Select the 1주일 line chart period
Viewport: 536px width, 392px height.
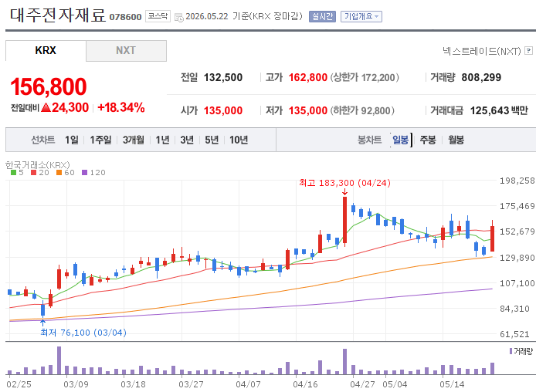click(x=100, y=140)
